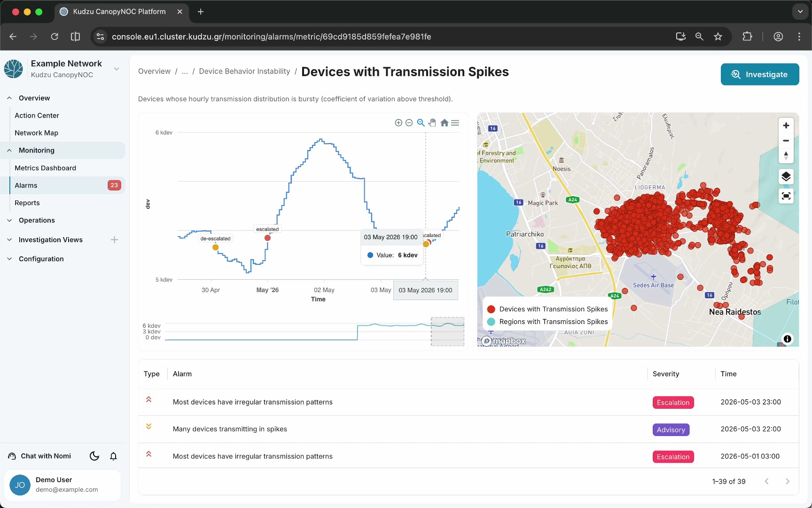Reset chart zoom with home icon

444,123
